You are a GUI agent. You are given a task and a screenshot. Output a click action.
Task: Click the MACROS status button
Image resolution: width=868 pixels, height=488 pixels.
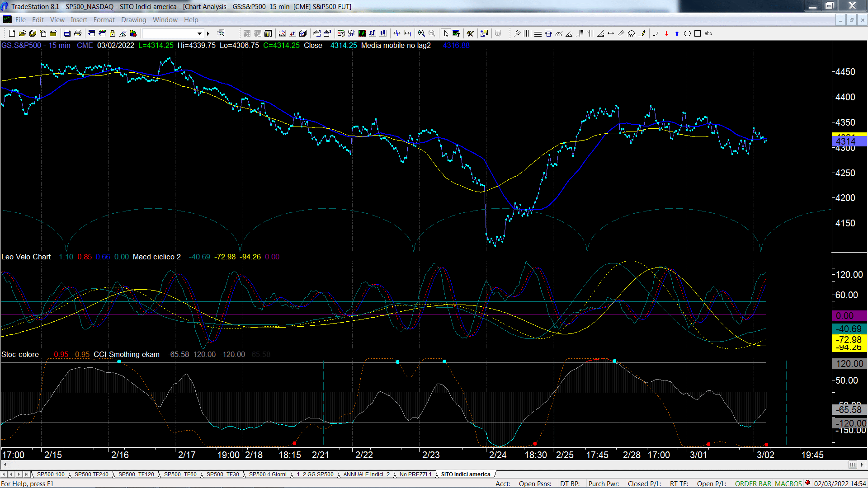pyautogui.click(x=788, y=483)
